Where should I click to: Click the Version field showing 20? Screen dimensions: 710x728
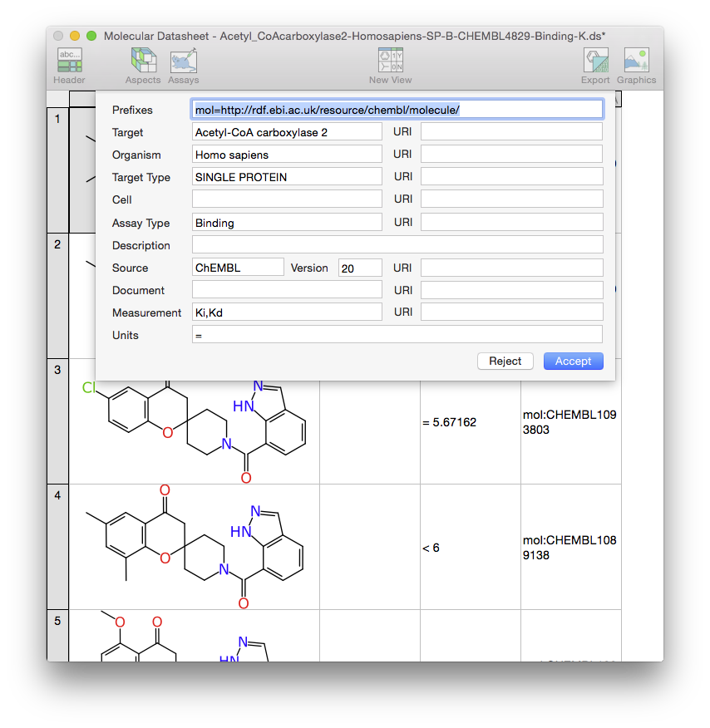[360, 268]
